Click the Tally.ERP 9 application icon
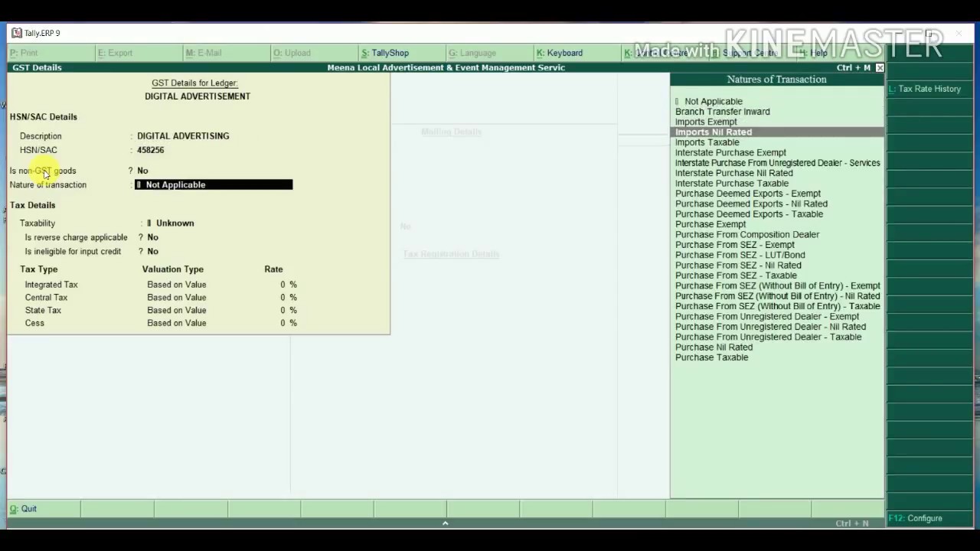Screen dimensions: 980x551 (x=17, y=33)
